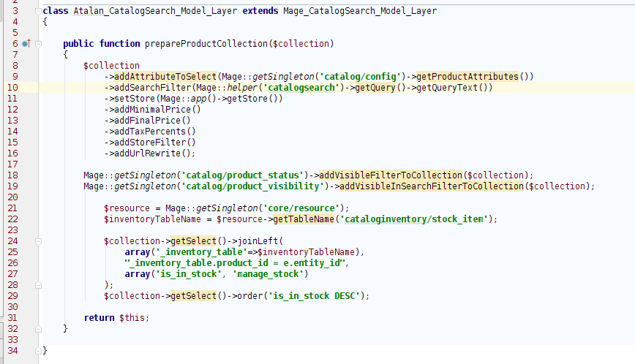Click the 'is_in_stock DESC' string
The height and width of the screenshot is (364, 635).
tap(314, 295)
